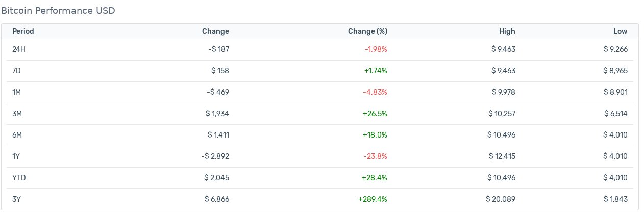This screenshot has width=644, height=218.
Task: Click the -1.98% change value
Action: (x=376, y=49)
